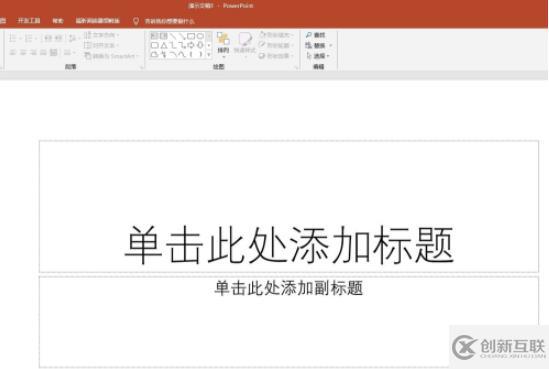
Task: Open the text direction dropdown
Action: [102, 35]
